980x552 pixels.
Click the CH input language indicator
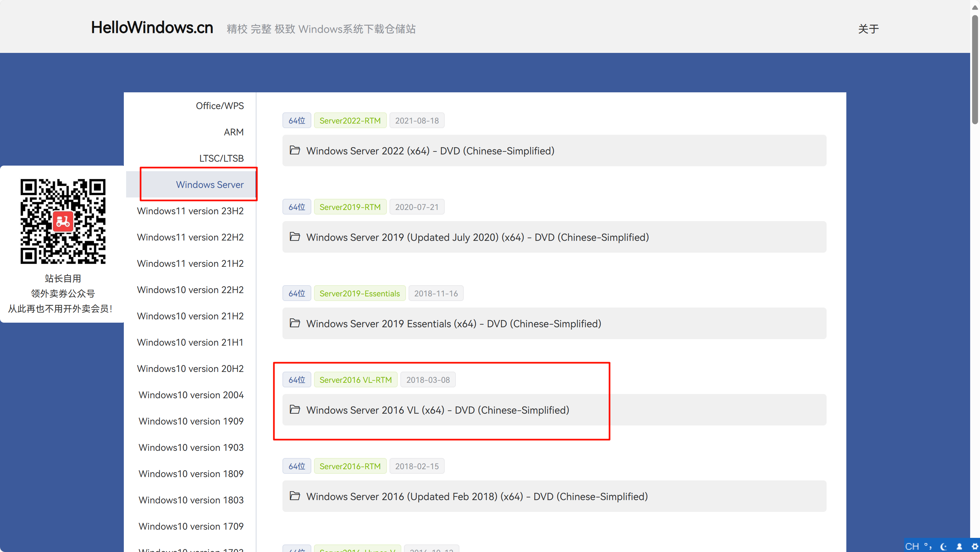[912, 546]
